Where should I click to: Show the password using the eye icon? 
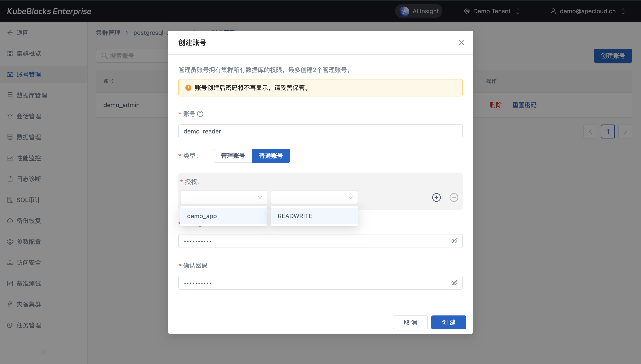454,241
